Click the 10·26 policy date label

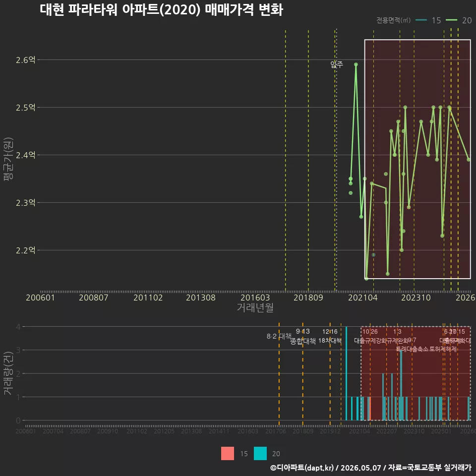point(370,332)
